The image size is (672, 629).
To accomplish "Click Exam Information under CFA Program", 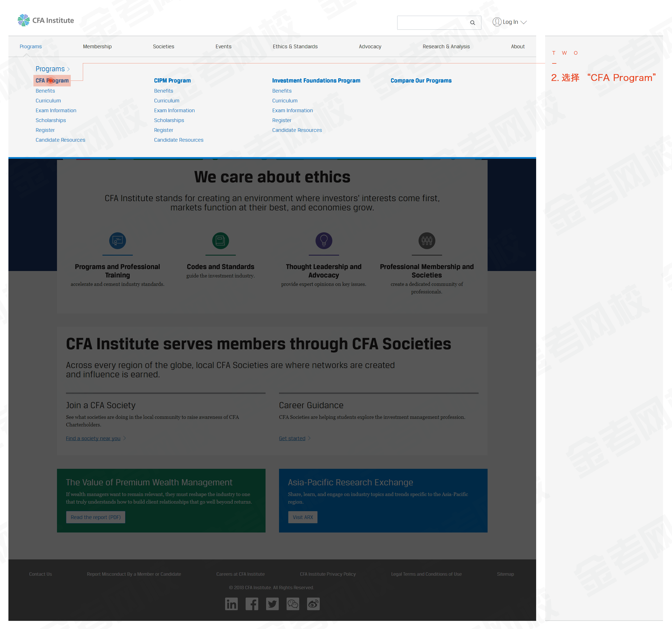I will [x=56, y=110].
